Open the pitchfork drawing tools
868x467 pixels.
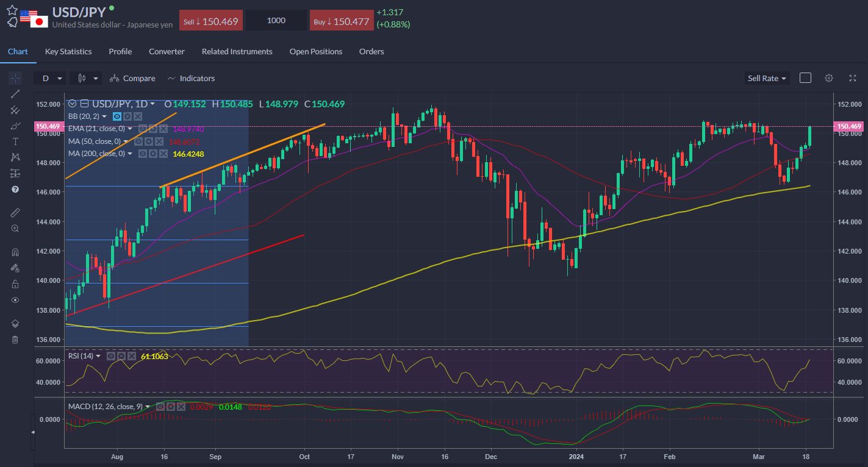pos(15,110)
